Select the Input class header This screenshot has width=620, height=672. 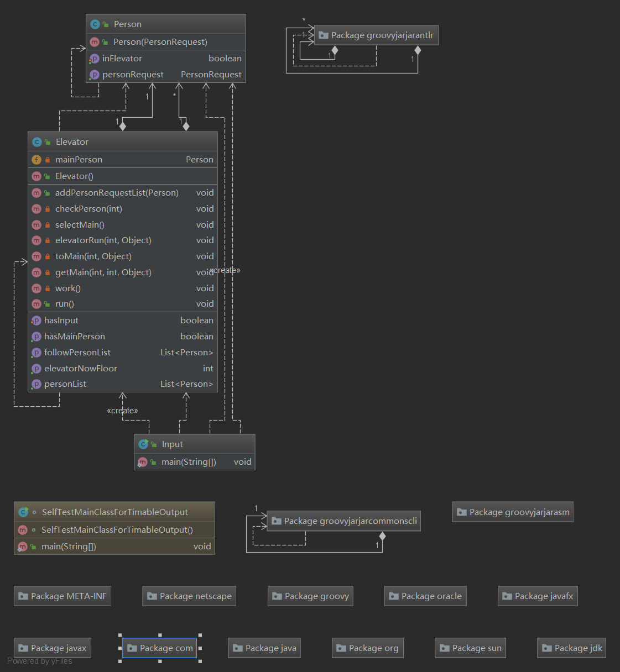pos(195,444)
